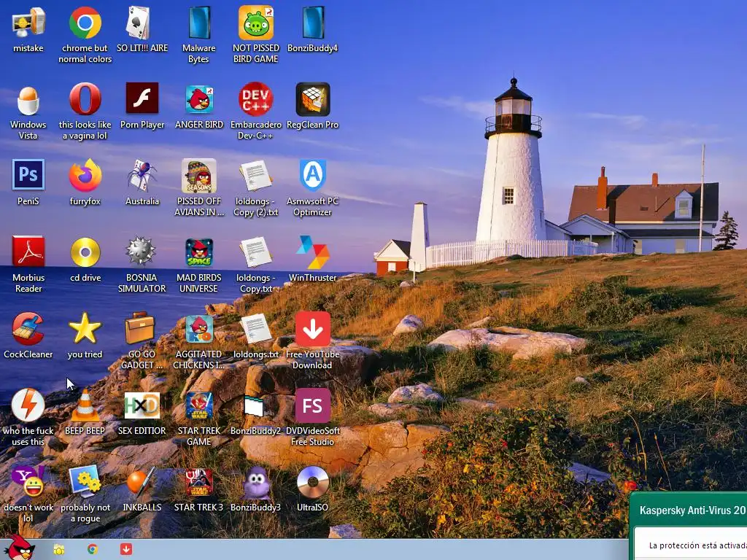
Task: Select the 'you tried' star icon
Action: pyautogui.click(x=85, y=328)
